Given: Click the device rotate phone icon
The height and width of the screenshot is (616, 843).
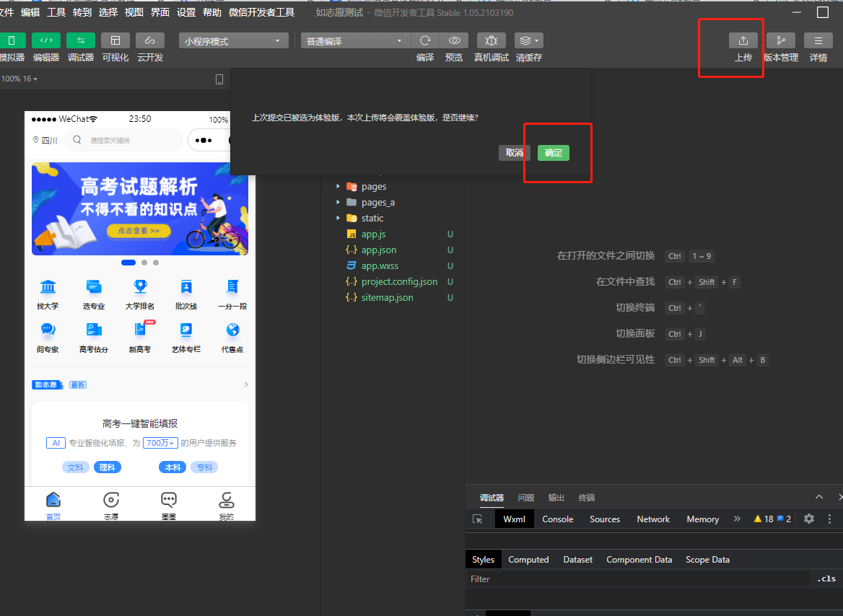Looking at the screenshot, I should tap(219, 79).
